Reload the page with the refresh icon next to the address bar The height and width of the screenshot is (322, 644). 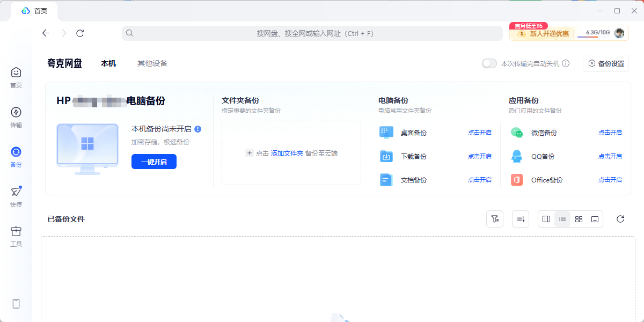pos(80,33)
